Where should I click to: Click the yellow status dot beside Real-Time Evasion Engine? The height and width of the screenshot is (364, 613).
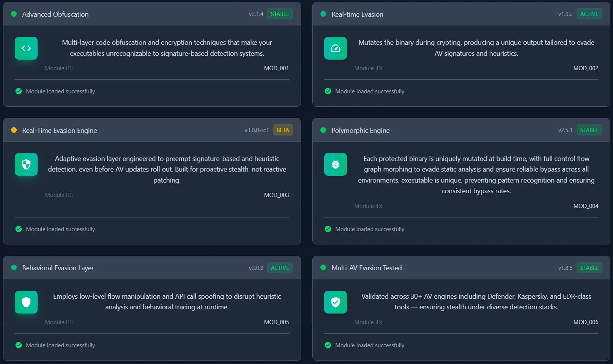tap(14, 130)
